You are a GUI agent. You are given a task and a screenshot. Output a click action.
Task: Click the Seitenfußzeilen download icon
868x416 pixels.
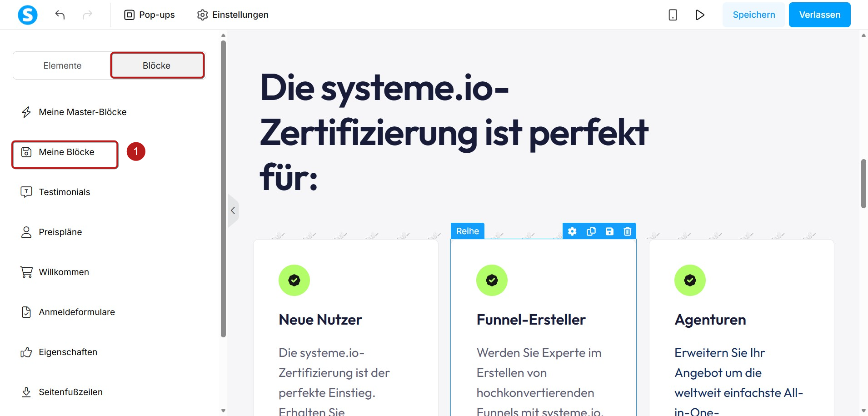tap(26, 392)
